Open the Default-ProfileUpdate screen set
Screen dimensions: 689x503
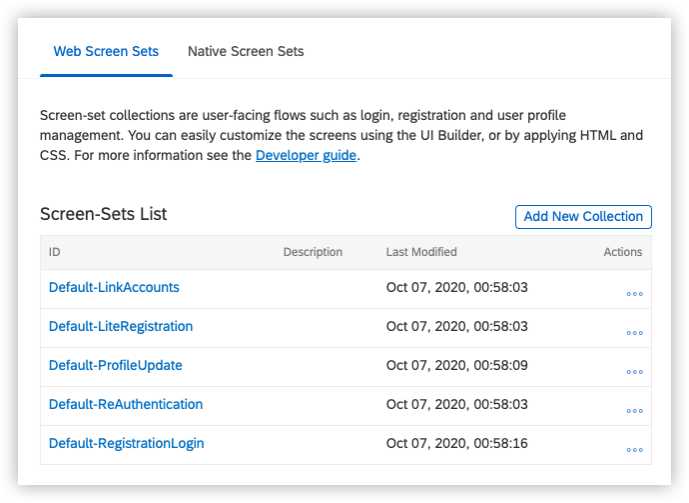click(116, 365)
